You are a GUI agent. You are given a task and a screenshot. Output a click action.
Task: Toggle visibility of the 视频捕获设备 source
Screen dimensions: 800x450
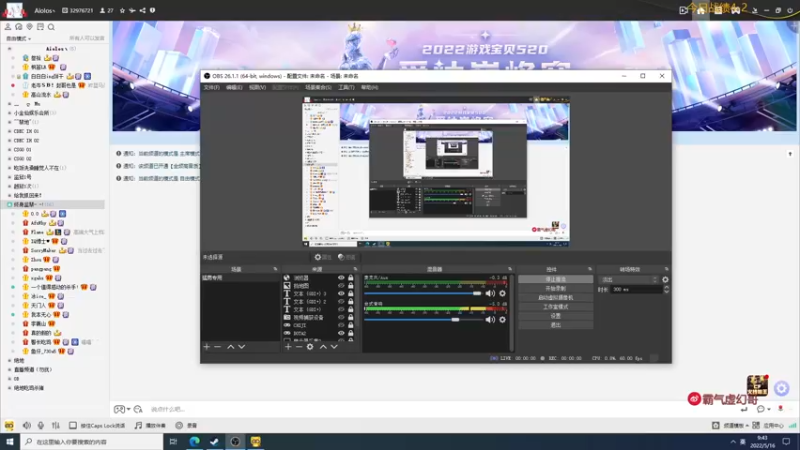click(341, 317)
